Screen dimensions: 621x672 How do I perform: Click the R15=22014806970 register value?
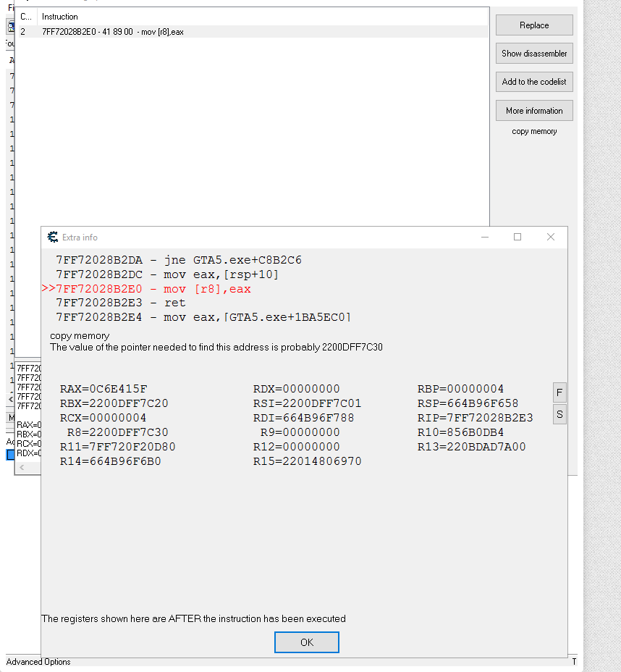307,461
